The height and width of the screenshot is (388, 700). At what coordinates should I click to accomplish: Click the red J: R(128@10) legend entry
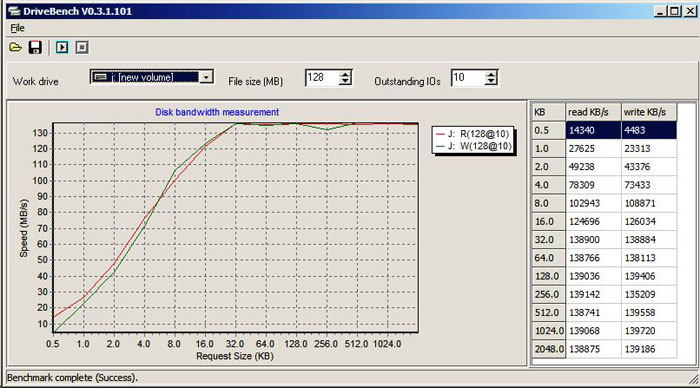click(473, 134)
